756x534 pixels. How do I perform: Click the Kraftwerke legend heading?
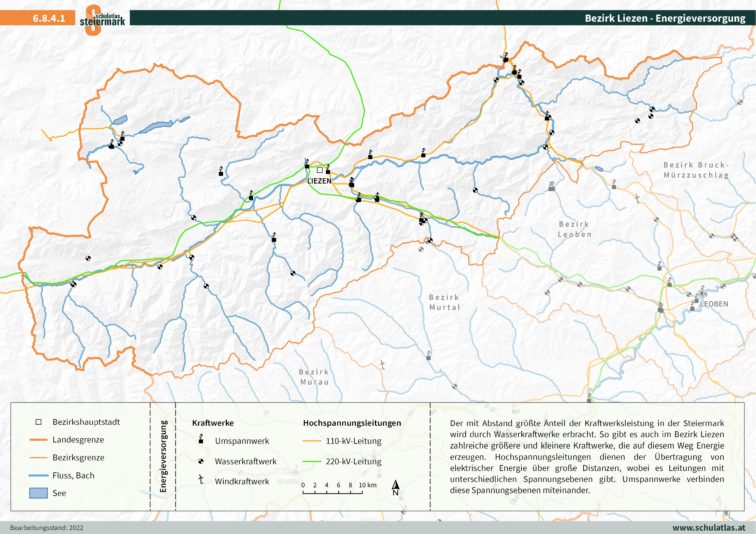[213, 423]
